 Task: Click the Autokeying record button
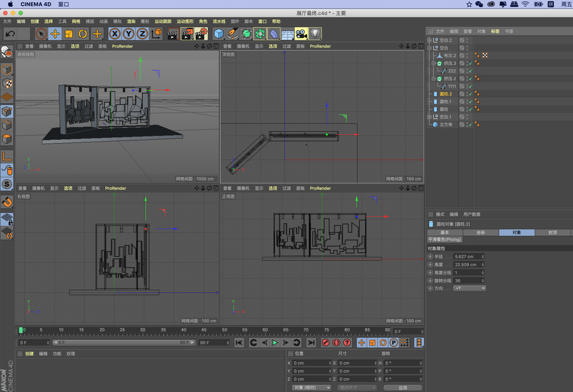pyautogui.click(x=336, y=343)
